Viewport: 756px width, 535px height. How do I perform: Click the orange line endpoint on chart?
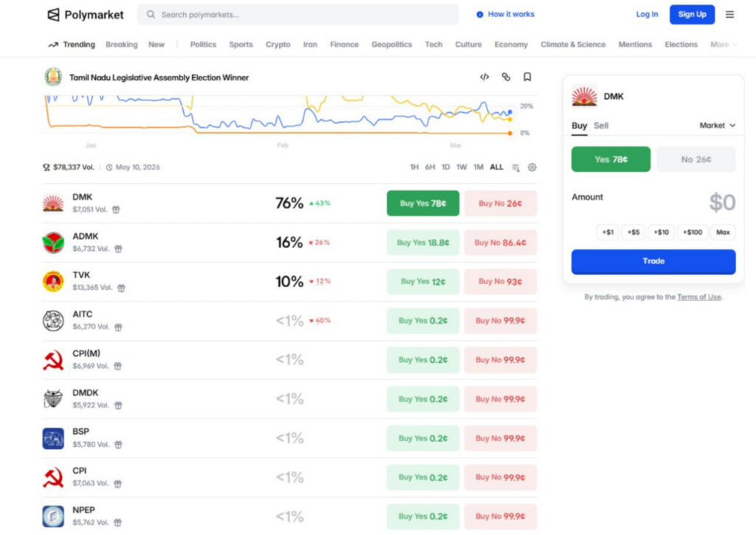coord(510,133)
